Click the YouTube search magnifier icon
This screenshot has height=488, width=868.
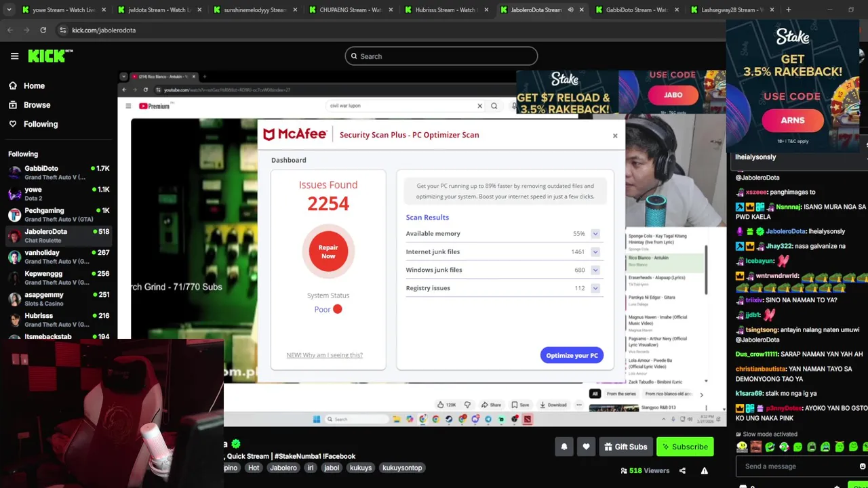point(494,106)
